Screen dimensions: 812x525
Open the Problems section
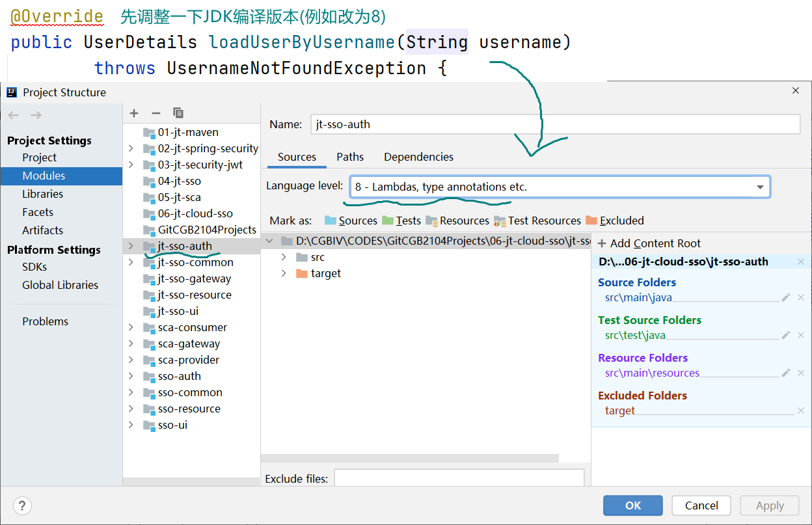(45, 321)
